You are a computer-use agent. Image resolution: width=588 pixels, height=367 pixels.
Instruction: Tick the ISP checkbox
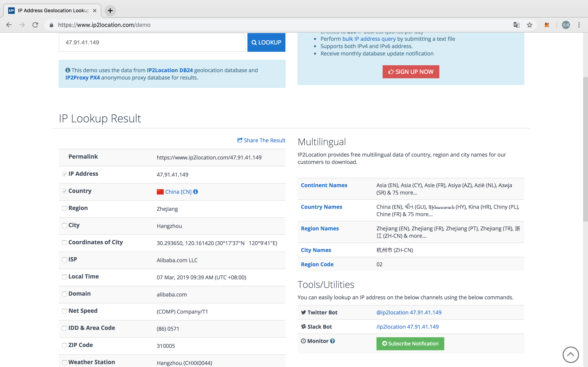pos(64,260)
